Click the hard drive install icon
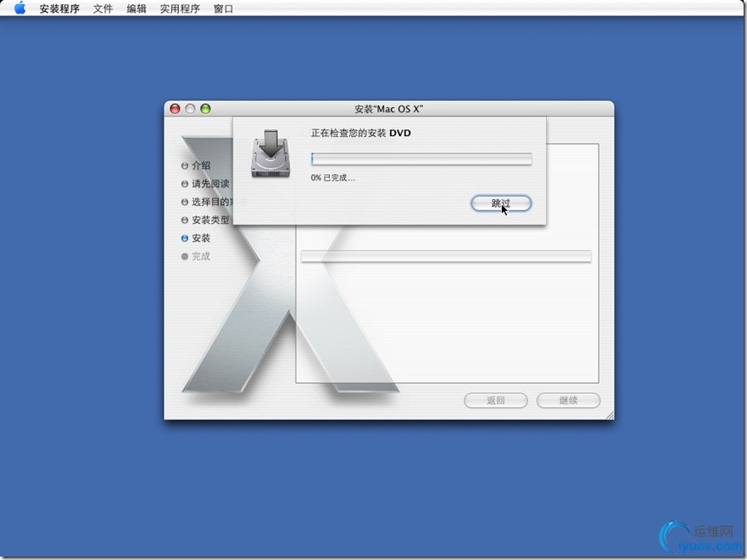Image resolution: width=747 pixels, height=560 pixels. point(271,154)
